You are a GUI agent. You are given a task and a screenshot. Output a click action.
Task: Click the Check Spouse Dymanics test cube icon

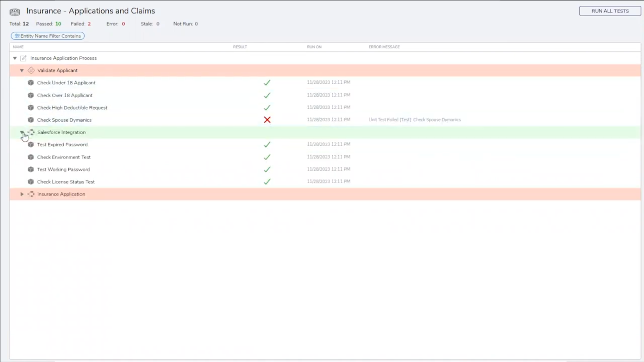[x=31, y=120]
